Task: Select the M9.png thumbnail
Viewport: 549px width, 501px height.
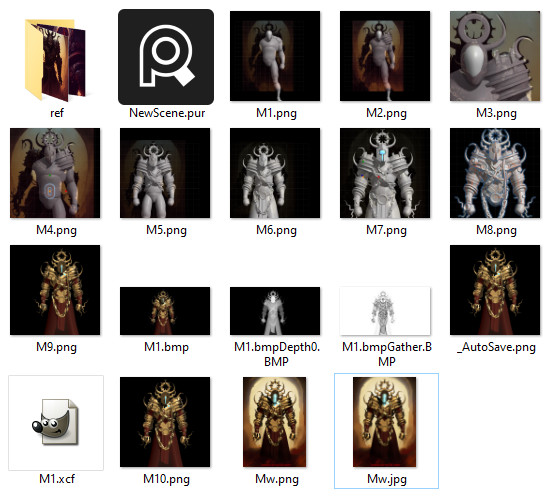Action: (x=55, y=290)
